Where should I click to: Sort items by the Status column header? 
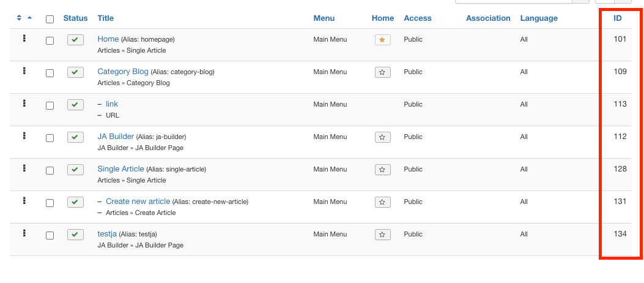tap(75, 18)
